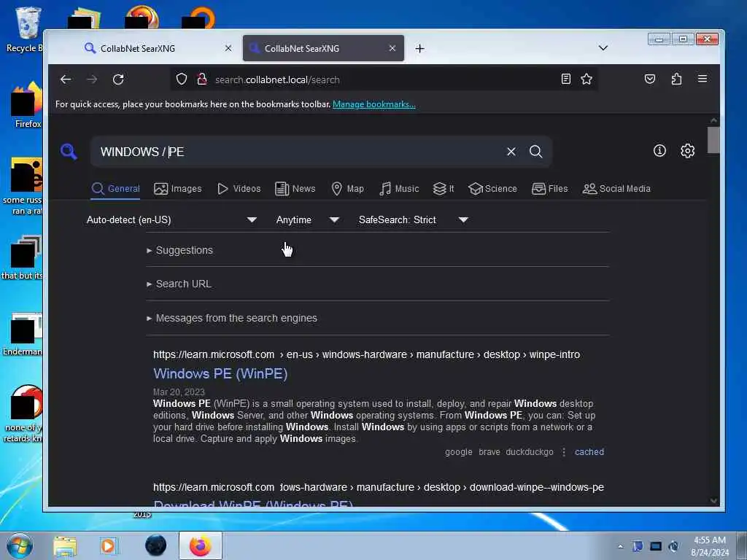Select the General search category
The height and width of the screenshot is (560, 747).
pyautogui.click(x=116, y=189)
